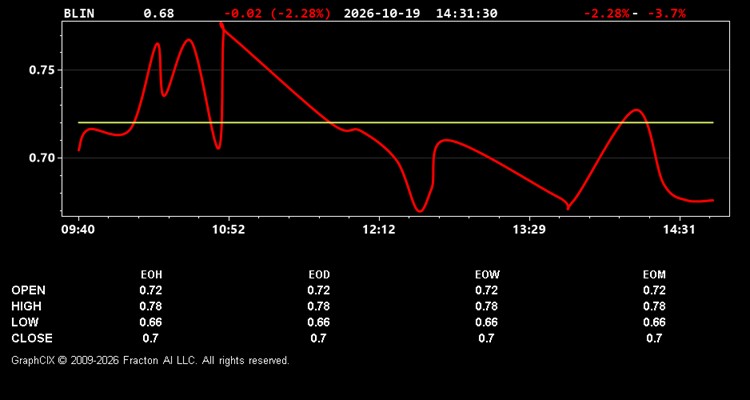This screenshot has height=400, width=750.
Task: Click the date 2026-10-19
Action: click(x=382, y=13)
